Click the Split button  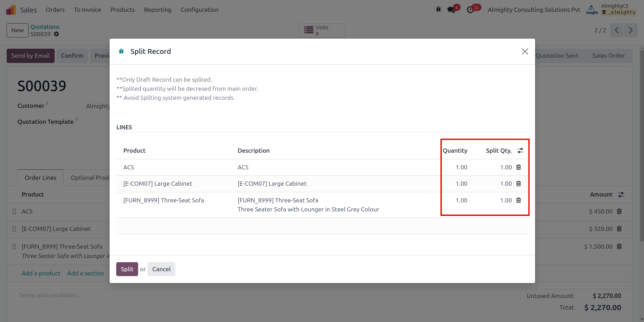[127, 269]
